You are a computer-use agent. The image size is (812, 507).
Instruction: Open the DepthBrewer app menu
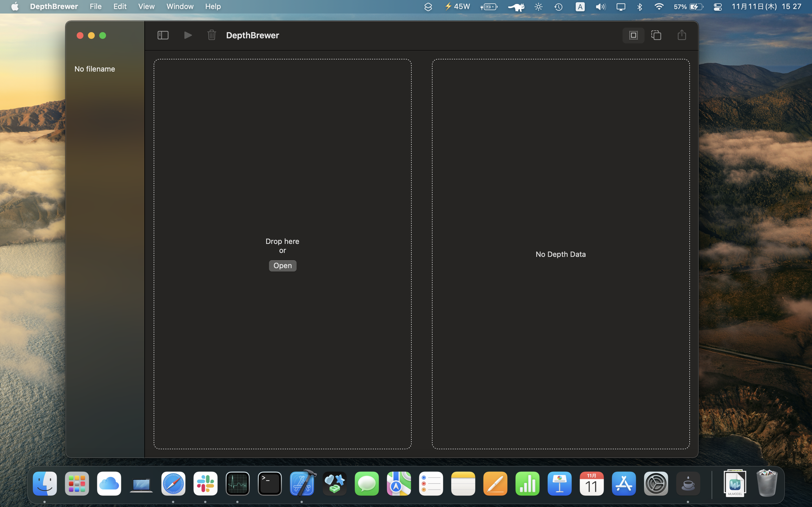click(x=54, y=6)
